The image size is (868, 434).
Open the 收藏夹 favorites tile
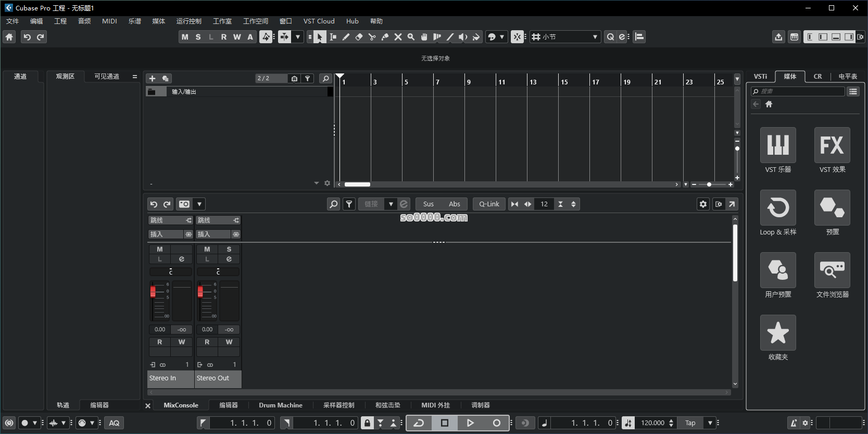[778, 333]
